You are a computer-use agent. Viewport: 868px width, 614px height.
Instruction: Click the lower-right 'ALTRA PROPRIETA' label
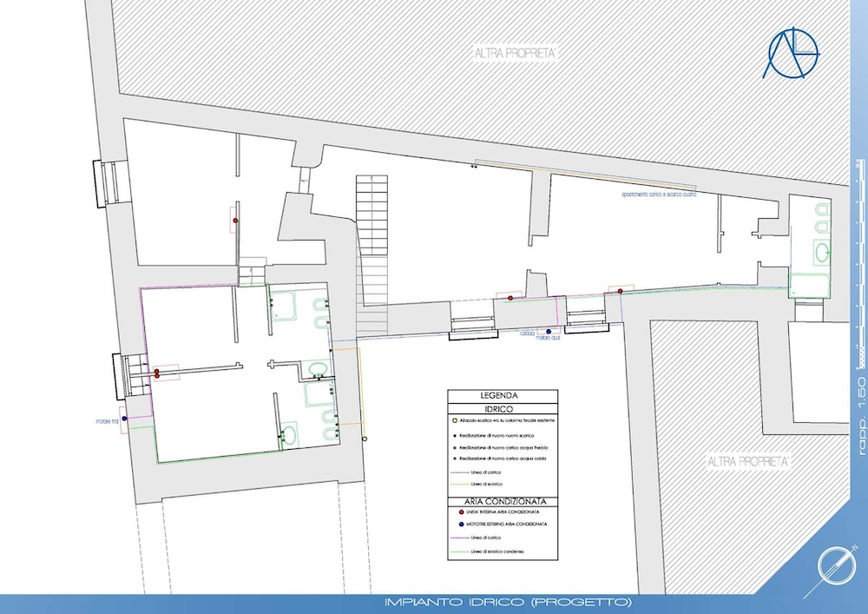click(746, 460)
